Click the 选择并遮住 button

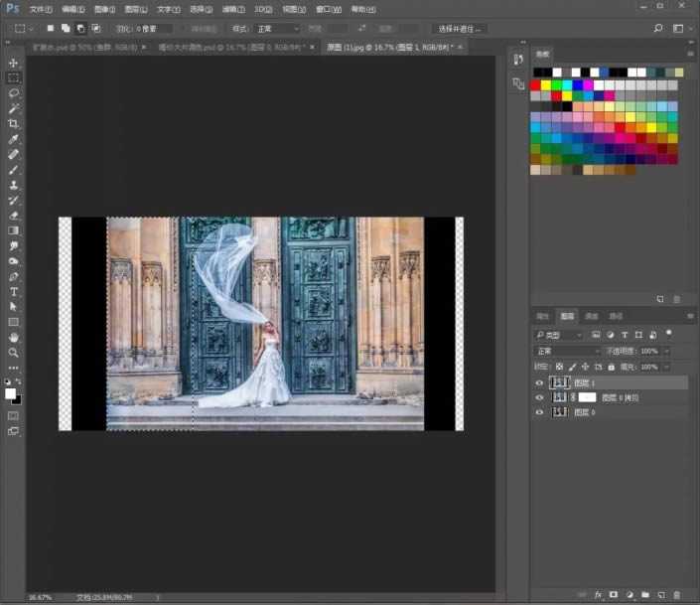[460, 29]
